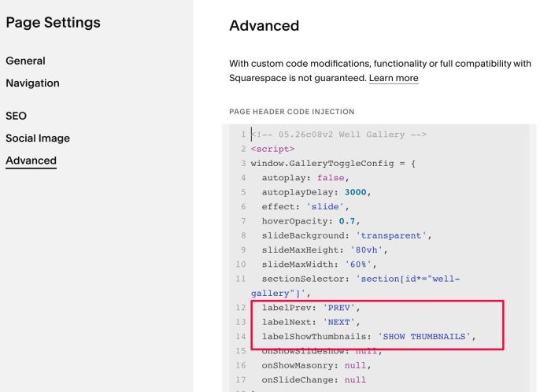Click the hoverOpacity 0.7 value

click(x=347, y=221)
